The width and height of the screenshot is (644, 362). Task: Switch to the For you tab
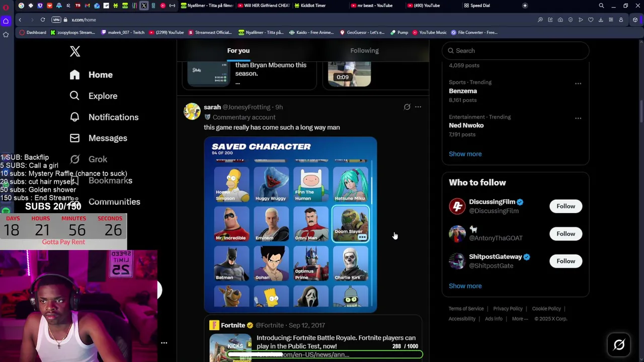tap(238, 50)
